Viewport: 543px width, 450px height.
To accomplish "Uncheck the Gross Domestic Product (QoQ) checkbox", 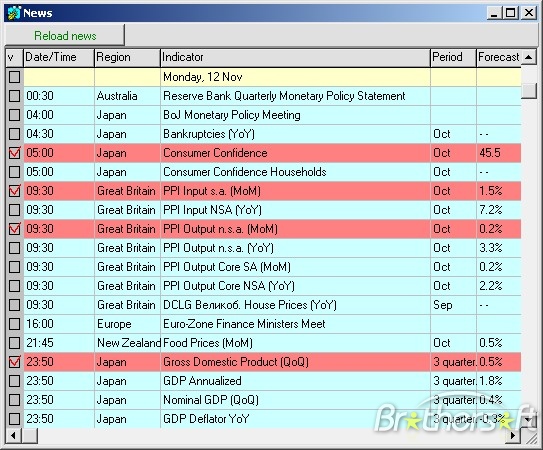I will pos(15,362).
